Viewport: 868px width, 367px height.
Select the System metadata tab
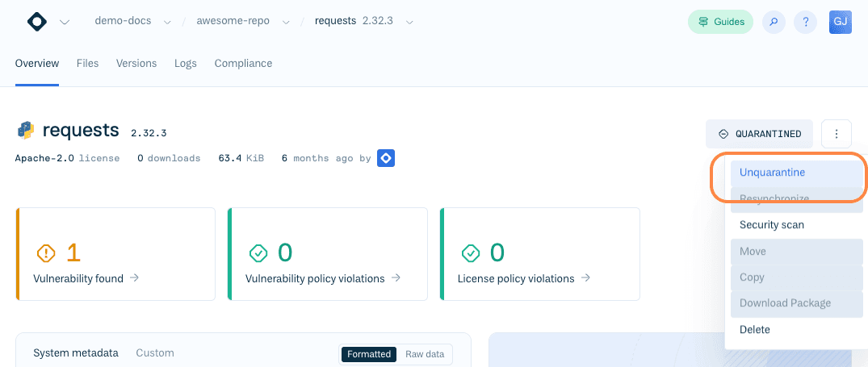[x=76, y=353]
